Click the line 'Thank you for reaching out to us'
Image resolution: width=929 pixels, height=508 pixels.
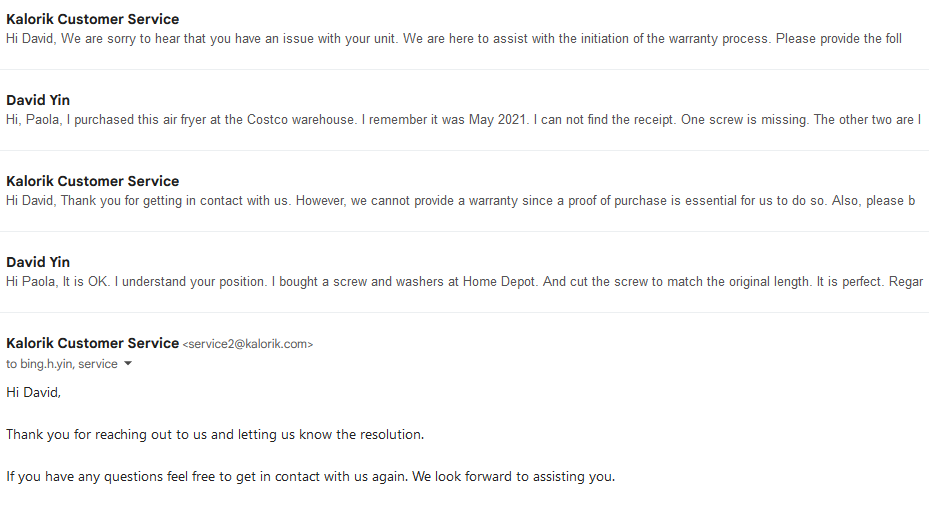pyautogui.click(x=215, y=434)
